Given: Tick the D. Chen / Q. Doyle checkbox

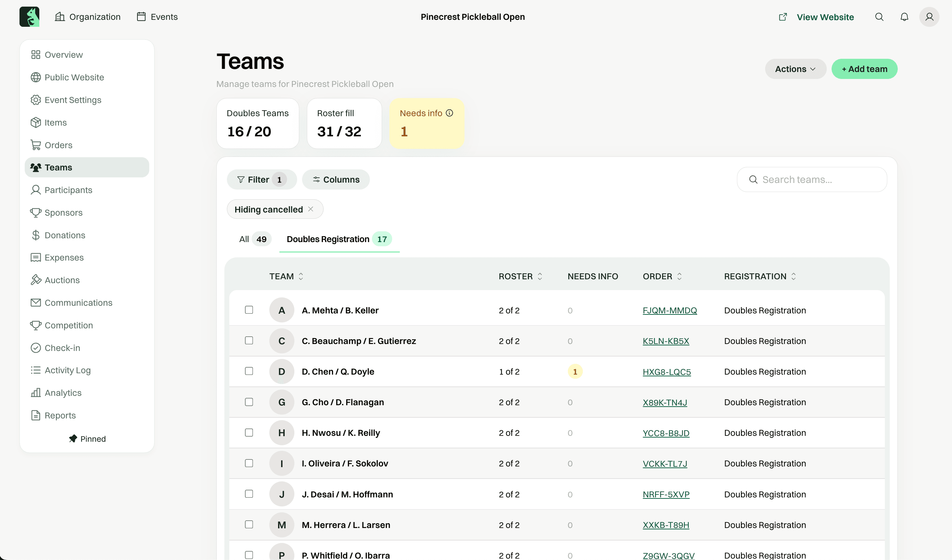Looking at the screenshot, I should coord(249,371).
